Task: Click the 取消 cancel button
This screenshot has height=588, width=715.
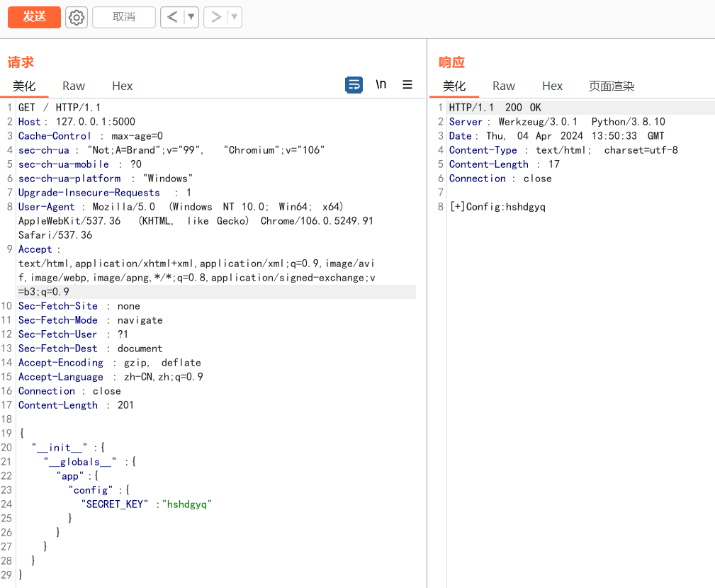Action: 123,17
